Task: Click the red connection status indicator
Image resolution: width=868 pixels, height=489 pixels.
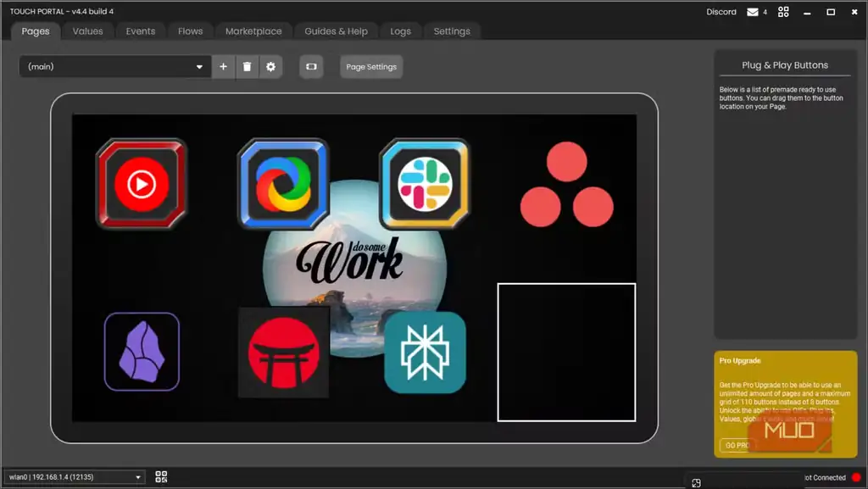Action: click(x=856, y=477)
